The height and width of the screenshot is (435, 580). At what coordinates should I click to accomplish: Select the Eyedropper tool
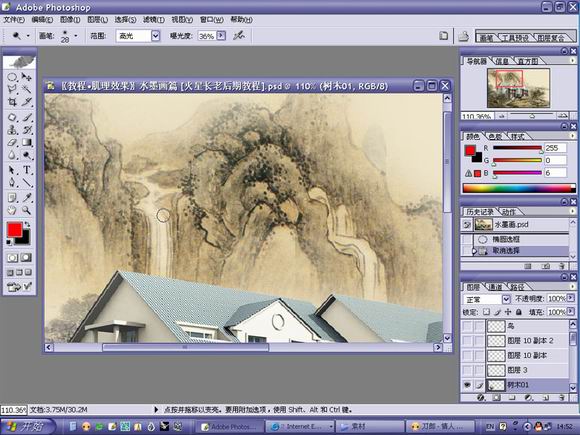point(27,198)
